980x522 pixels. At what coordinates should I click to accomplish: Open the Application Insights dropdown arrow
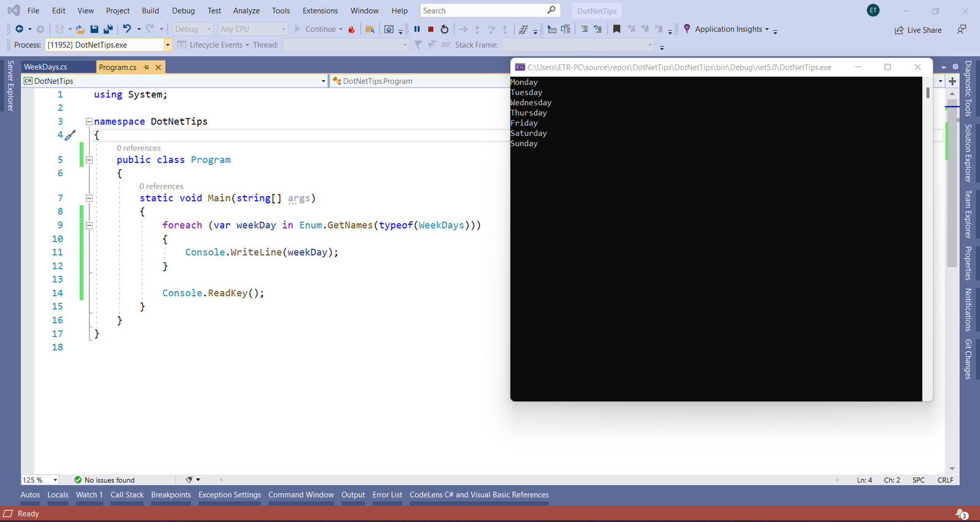click(767, 29)
